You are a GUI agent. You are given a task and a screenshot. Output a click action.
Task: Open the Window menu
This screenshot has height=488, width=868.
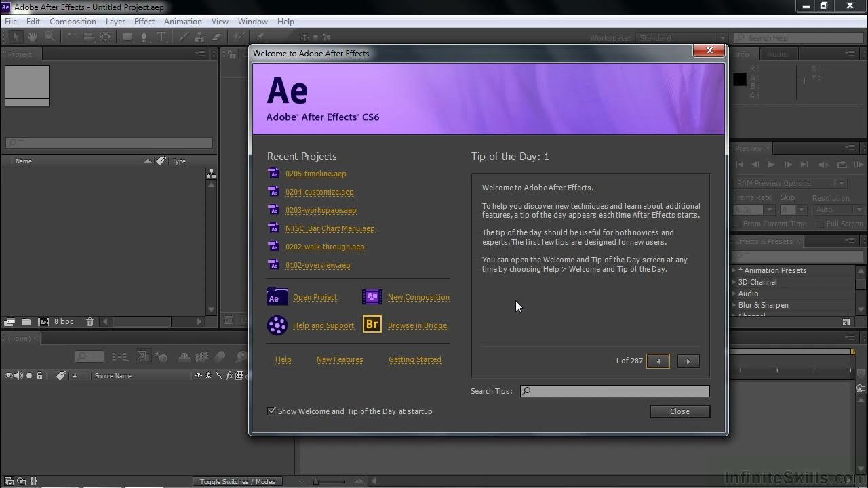click(x=253, y=21)
